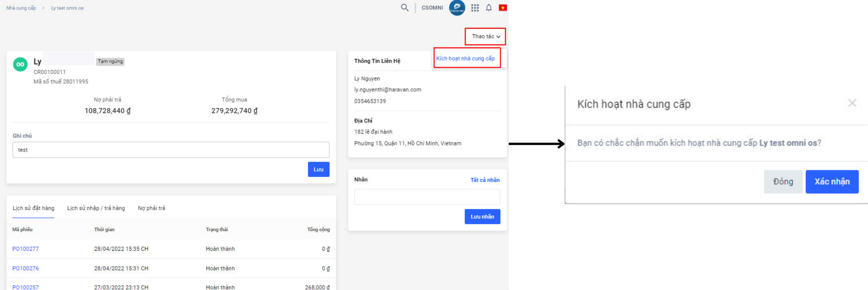Click the Vietnam flag language icon
The height and width of the screenshot is (290, 868).
click(503, 8)
